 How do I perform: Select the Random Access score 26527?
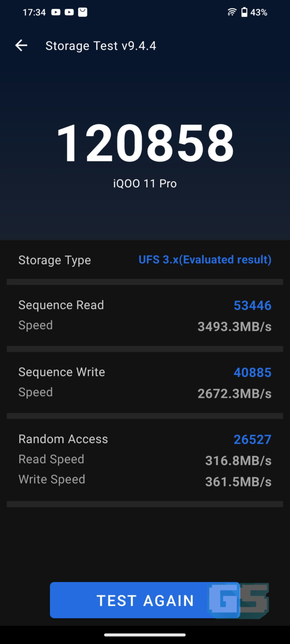(252, 439)
